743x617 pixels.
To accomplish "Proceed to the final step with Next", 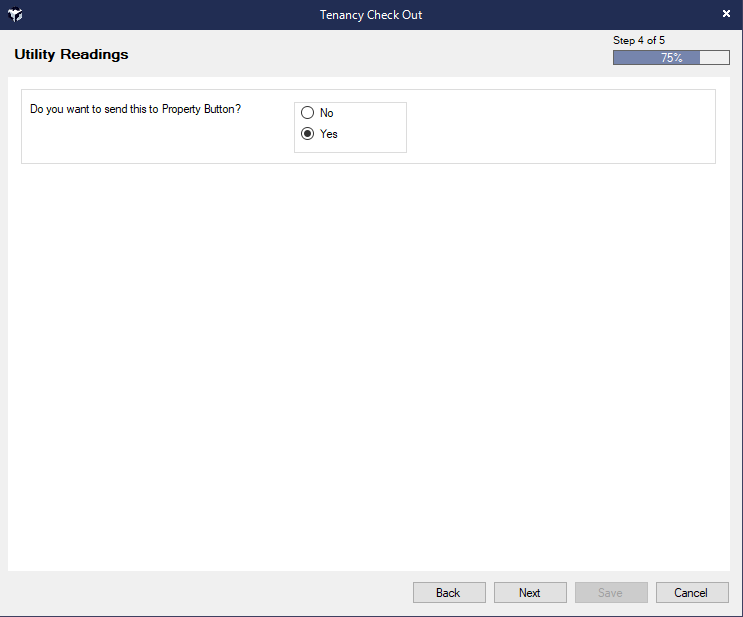I will click(530, 593).
